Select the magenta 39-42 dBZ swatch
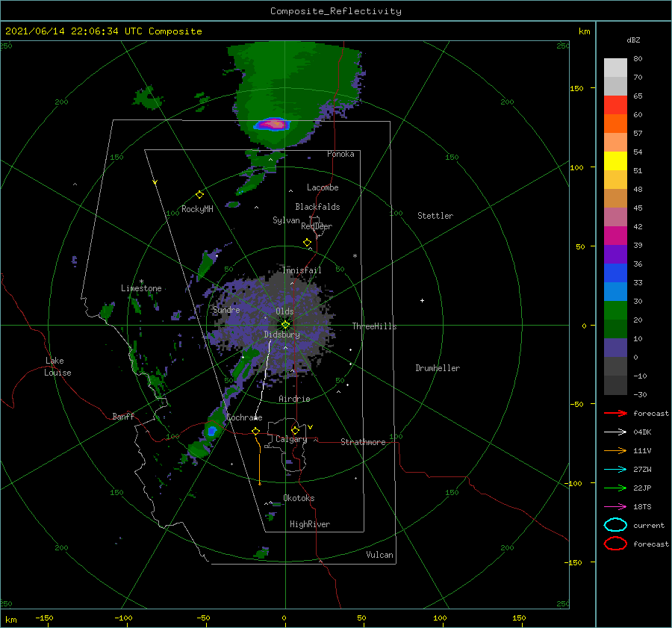Screen dimensions: 672x628 pos(615,235)
